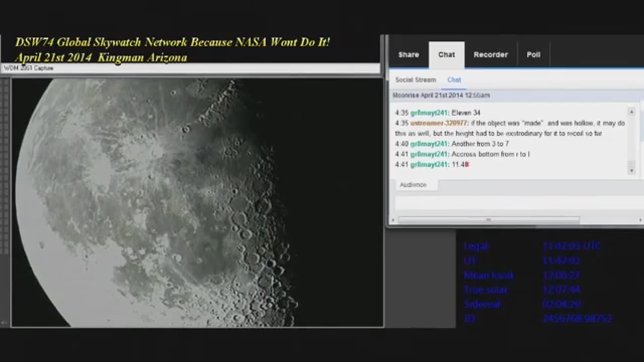
Task: Click the '11.48' chat message
Action: [x=460, y=164]
